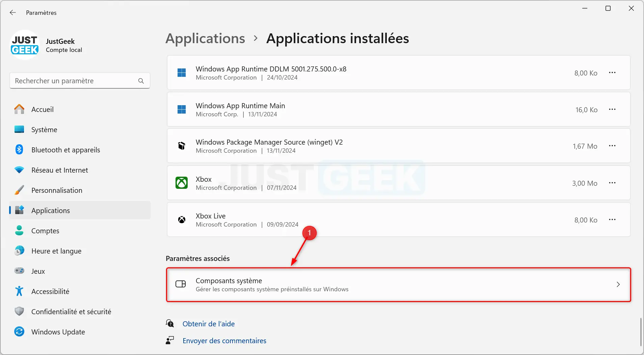Screen dimensions: 644x355
Task: Go to Accueil in the sidebar
Action: coord(80,109)
